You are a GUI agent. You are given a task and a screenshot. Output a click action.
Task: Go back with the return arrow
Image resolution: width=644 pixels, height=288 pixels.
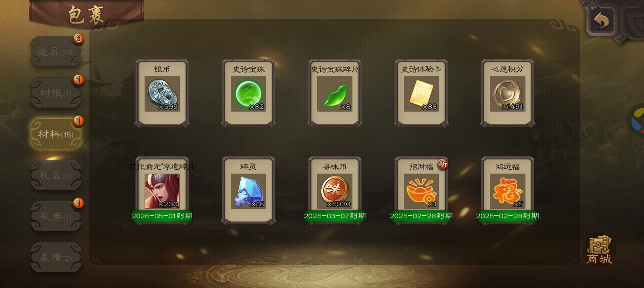pyautogui.click(x=601, y=20)
